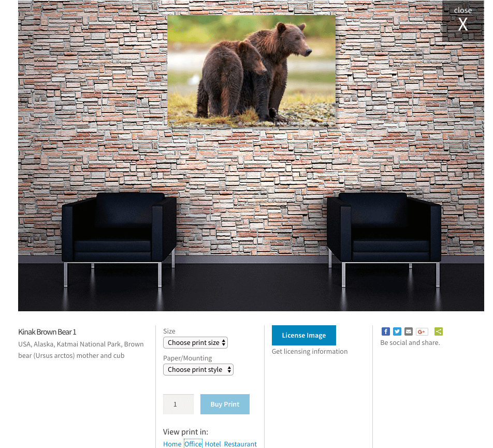View print in Restaurant setting
This screenshot has height=448, width=493.
point(240,444)
